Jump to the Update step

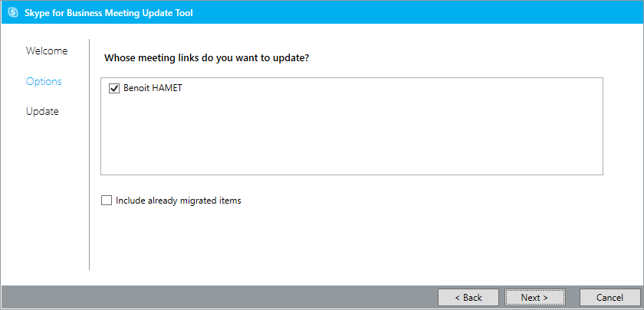tap(42, 111)
